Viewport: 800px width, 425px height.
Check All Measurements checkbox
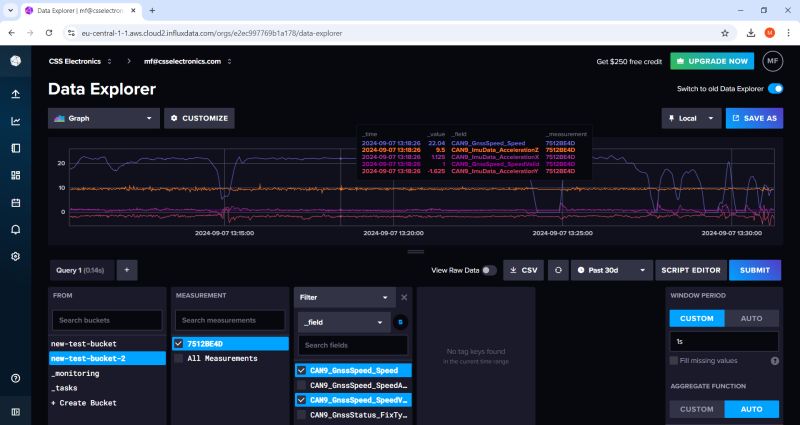coord(178,359)
